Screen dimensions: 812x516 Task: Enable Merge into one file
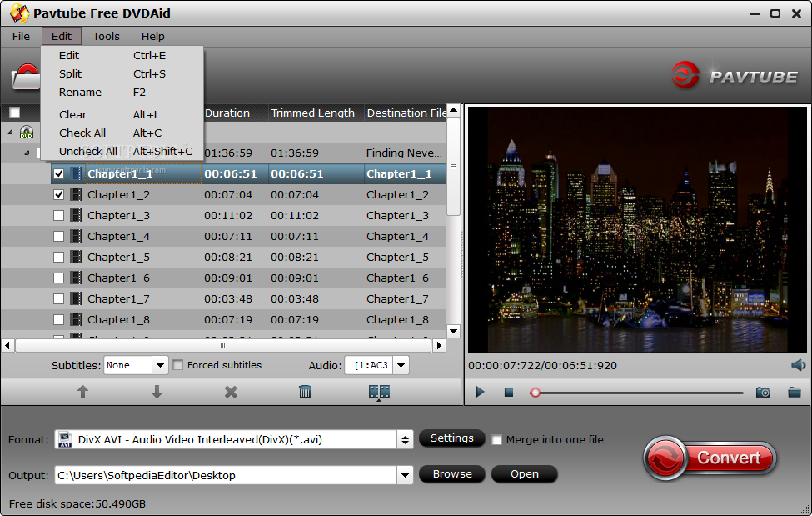[496, 440]
